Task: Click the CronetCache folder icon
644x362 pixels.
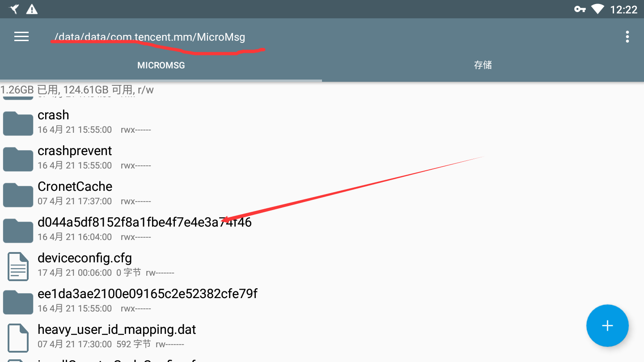Action: [18, 195]
